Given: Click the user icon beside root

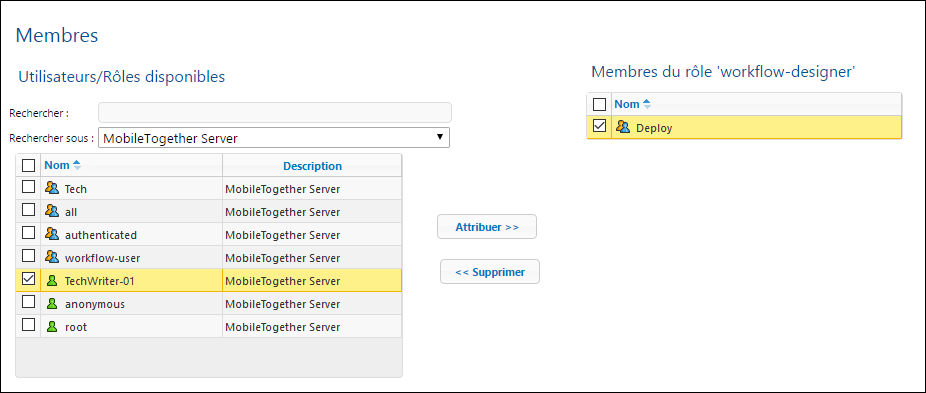Looking at the screenshot, I should tap(52, 326).
